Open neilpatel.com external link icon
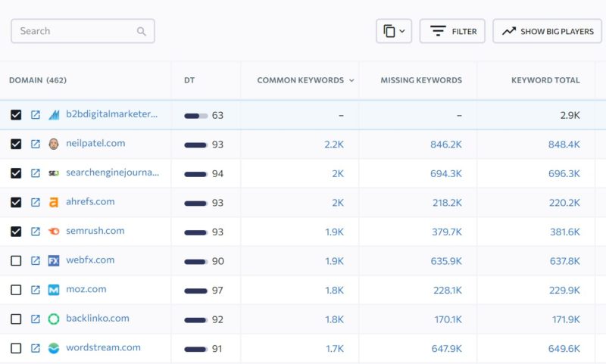606x364 pixels. (35, 144)
